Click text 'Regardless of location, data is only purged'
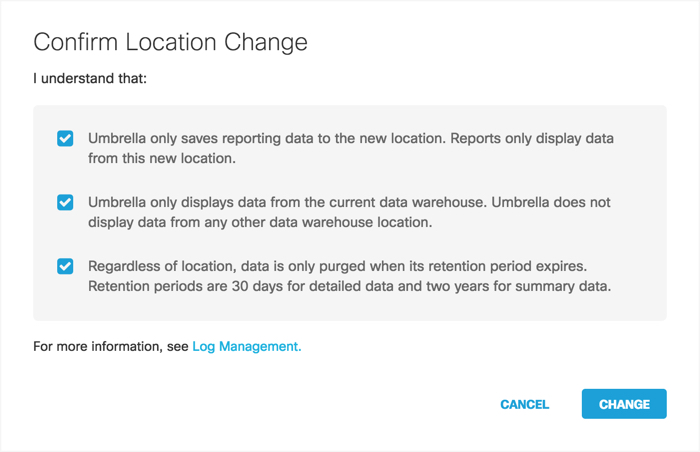700x452 pixels. click(228, 266)
